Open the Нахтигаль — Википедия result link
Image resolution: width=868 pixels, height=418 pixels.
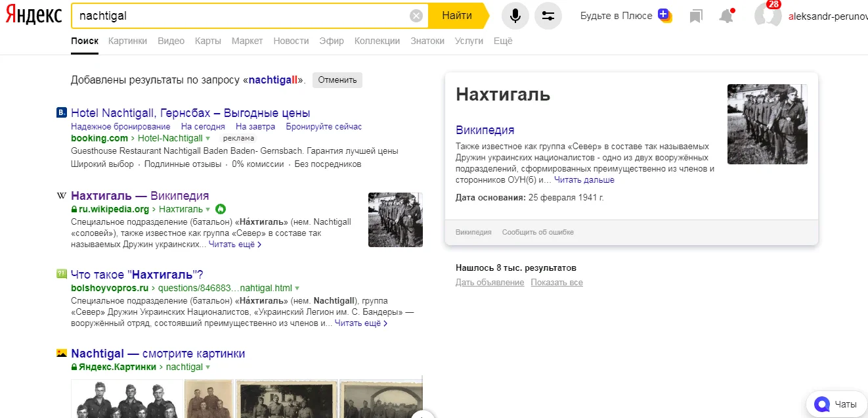tap(140, 196)
